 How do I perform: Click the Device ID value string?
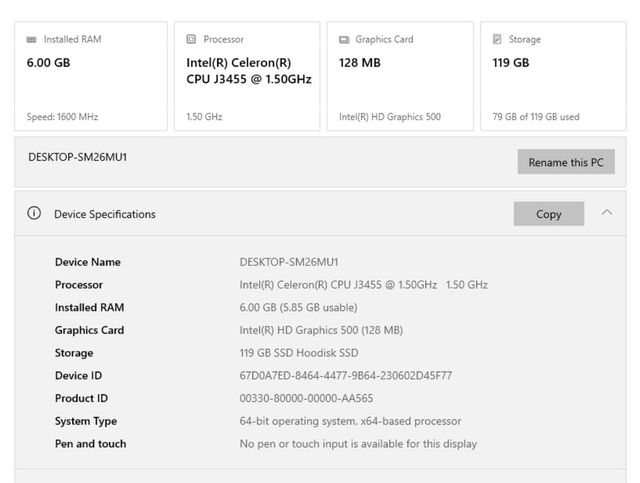tap(345, 376)
